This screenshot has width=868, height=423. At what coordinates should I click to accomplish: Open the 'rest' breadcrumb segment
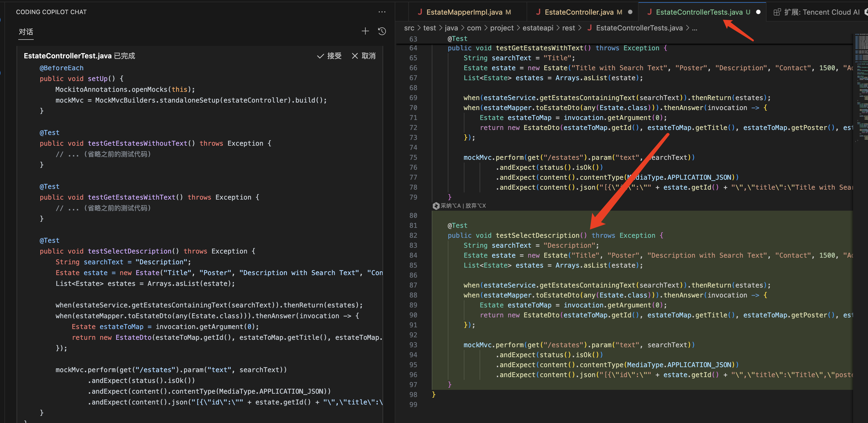(568, 28)
